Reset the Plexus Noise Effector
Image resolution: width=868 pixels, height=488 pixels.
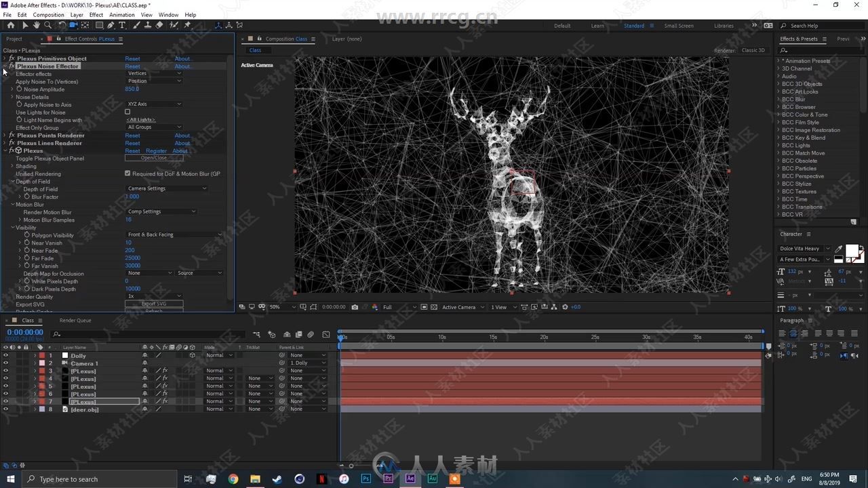(x=132, y=66)
